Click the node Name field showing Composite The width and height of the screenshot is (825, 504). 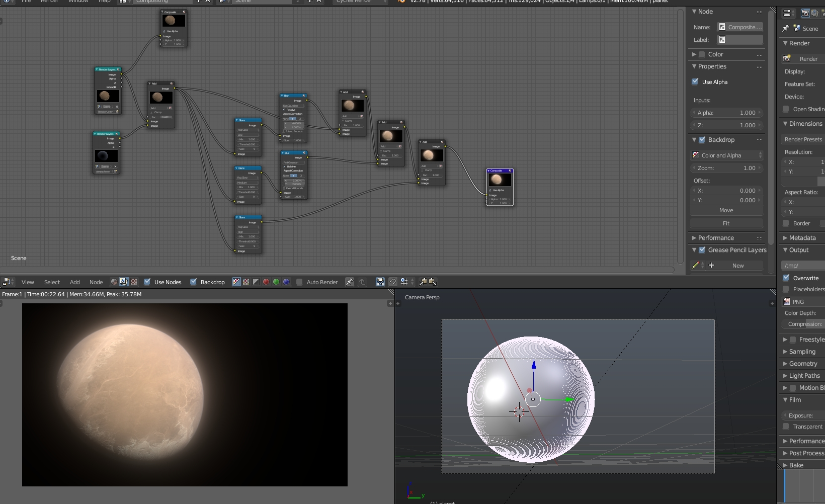click(x=740, y=27)
